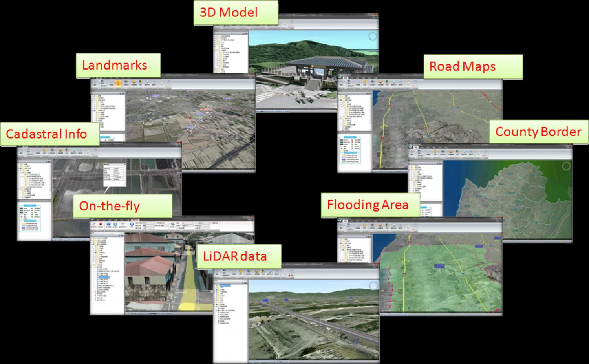The height and width of the screenshot is (364, 589).
Task: Click the navigation compass ring in 3D Model window
Action: 372,37
